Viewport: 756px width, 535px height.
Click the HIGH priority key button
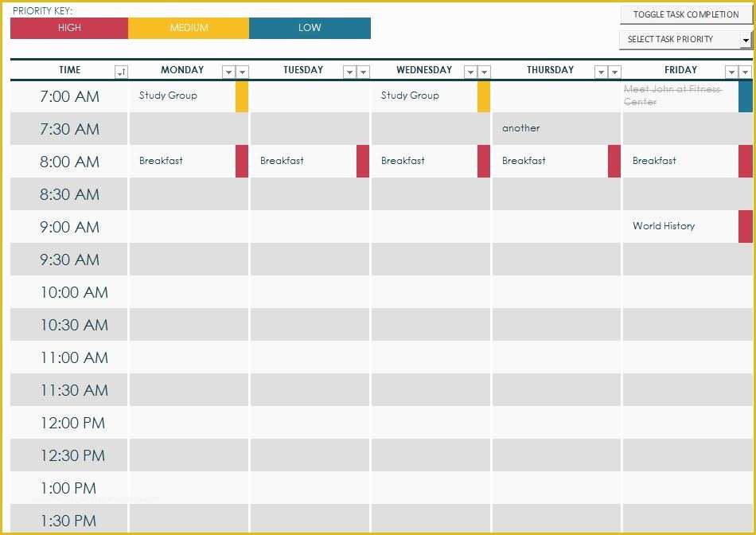pyautogui.click(x=68, y=28)
